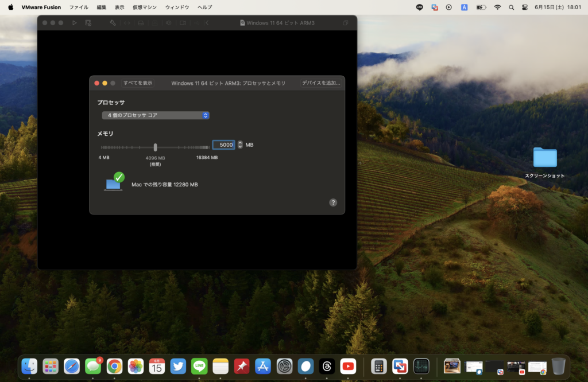Click the VM play/start button in toolbar
588x382 pixels.
[x=74, y=23]
